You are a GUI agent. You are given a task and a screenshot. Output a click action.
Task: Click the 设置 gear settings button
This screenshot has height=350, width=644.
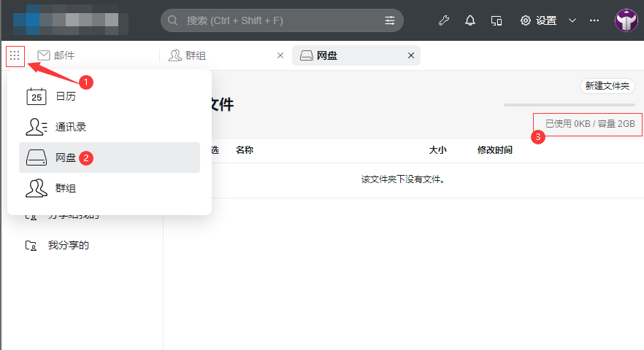(x=538, y=20)
